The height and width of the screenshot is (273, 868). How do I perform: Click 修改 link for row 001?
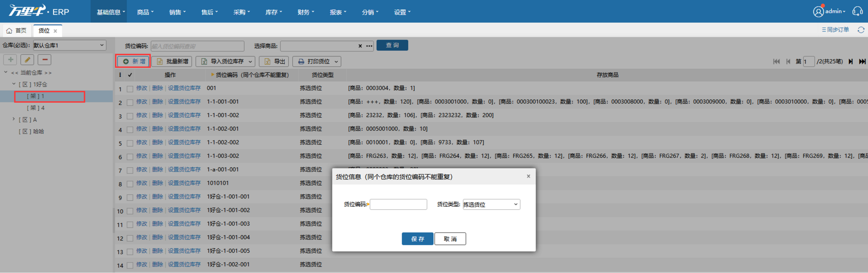coord(141,88)
